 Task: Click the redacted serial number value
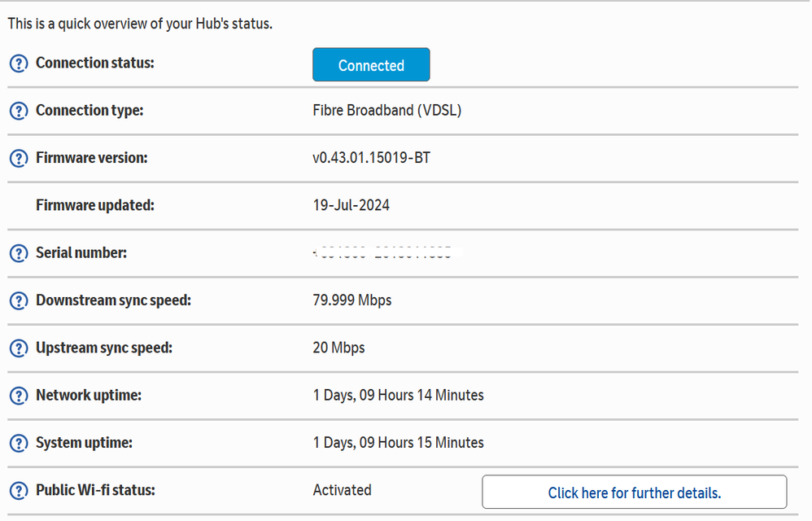[387, 253]
